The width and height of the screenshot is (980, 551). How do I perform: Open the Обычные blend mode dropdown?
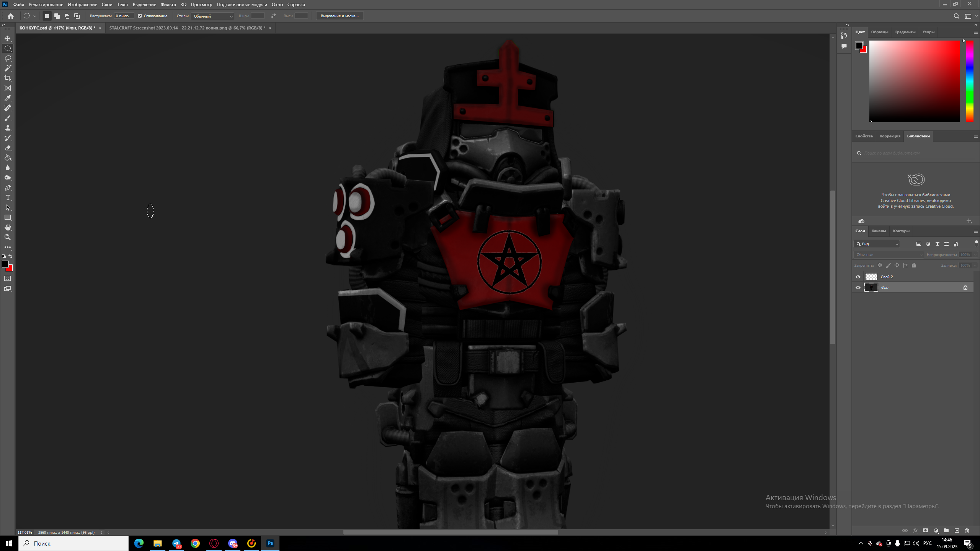point(889,254)
